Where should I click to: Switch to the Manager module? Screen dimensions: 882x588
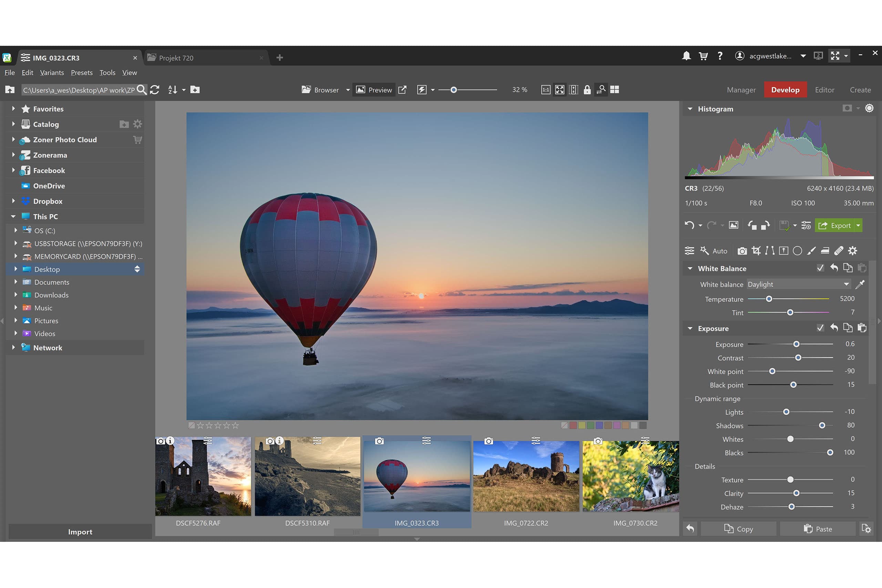click(741, 90)
